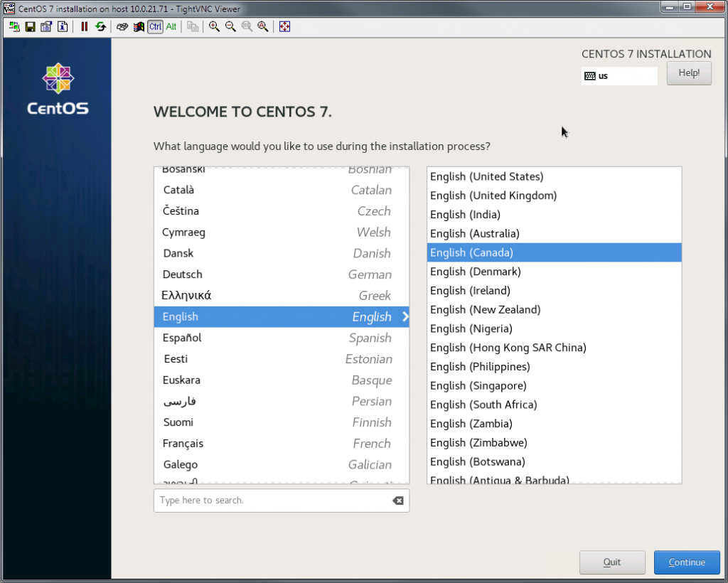Image resolution: width=728 pixels, height=583 pixels.
Task: Select Cymraeg (Welsh) in the language list
Action: coord(282,232)
